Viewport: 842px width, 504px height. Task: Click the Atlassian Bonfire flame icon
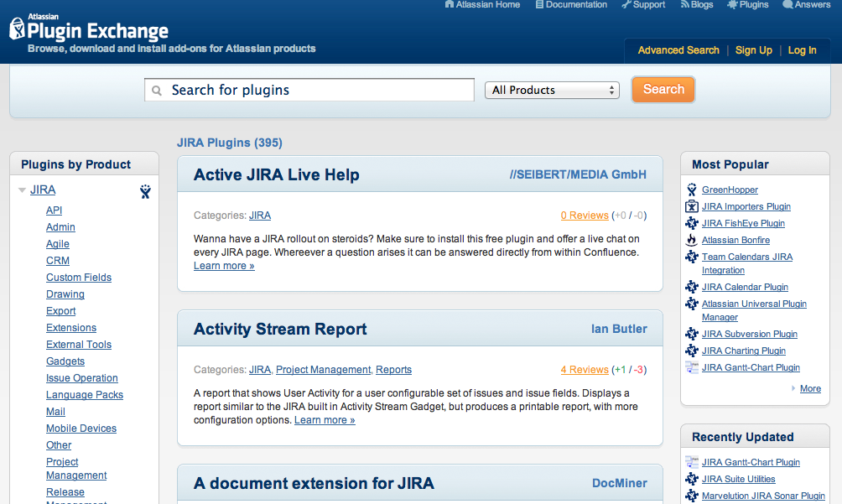[692, 240]
